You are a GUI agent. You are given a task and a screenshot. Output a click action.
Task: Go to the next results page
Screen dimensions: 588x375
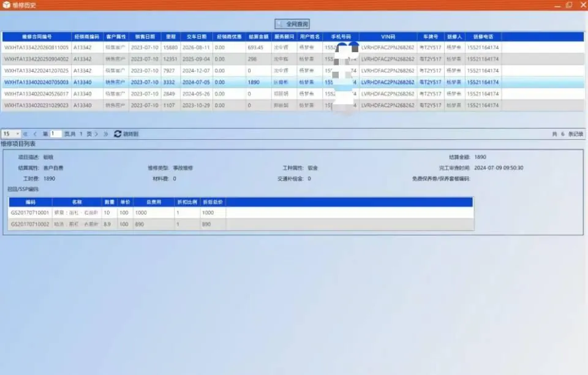point(96,134)
